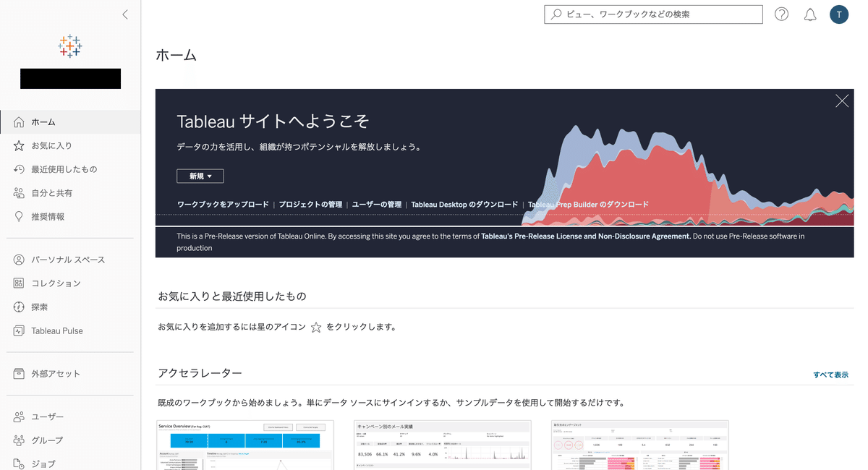Click the search bar at the top
The height and width of the screenshot is (470, 868).
pyautogui.click(x=652, y=14)
